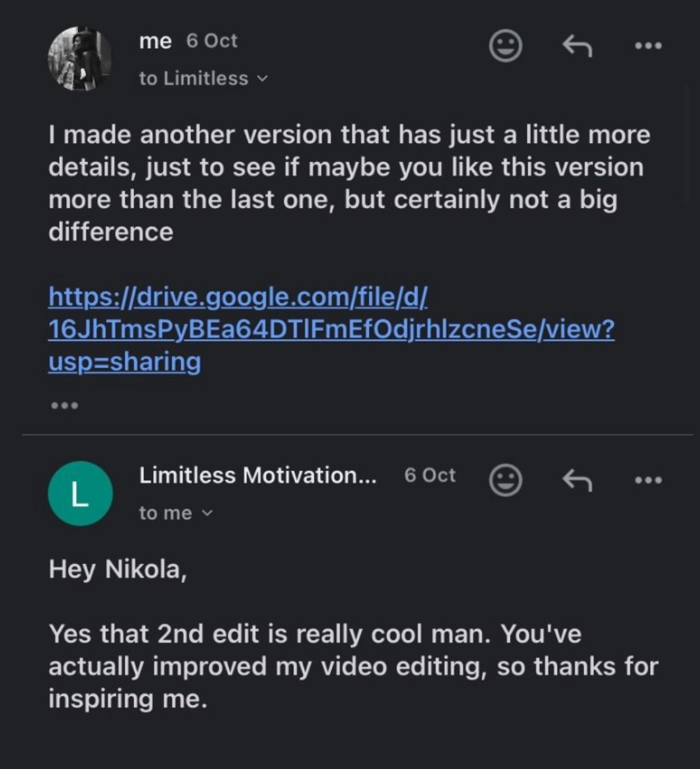Add an emoji reaction to your sent email

(506, 45)
